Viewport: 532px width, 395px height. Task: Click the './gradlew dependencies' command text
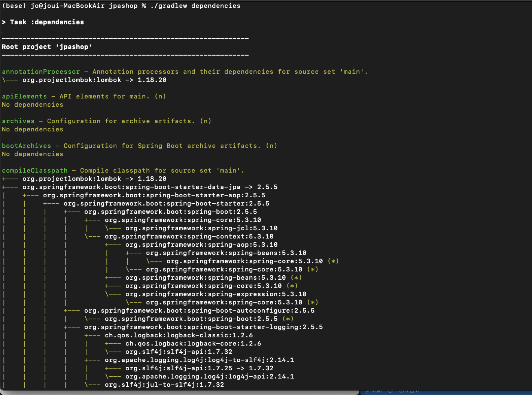pos(195,6)
